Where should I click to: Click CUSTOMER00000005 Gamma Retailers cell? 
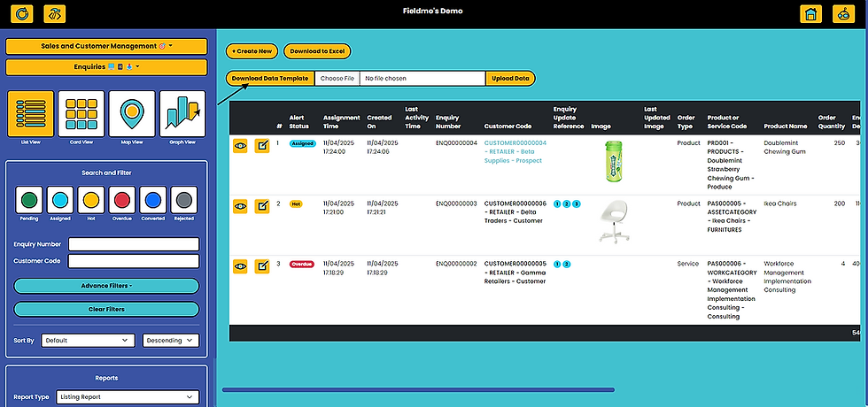pyautogui.click(x=515, y=273)
